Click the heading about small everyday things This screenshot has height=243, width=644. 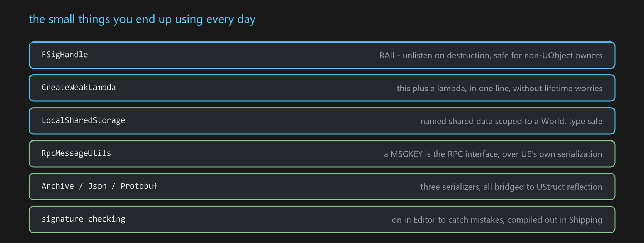142,19
